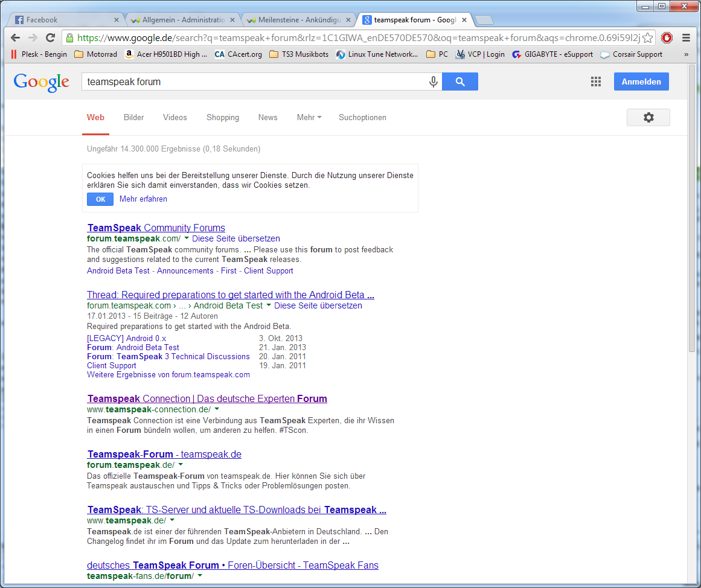Accept cookies with the OK button

pos(100,199)
